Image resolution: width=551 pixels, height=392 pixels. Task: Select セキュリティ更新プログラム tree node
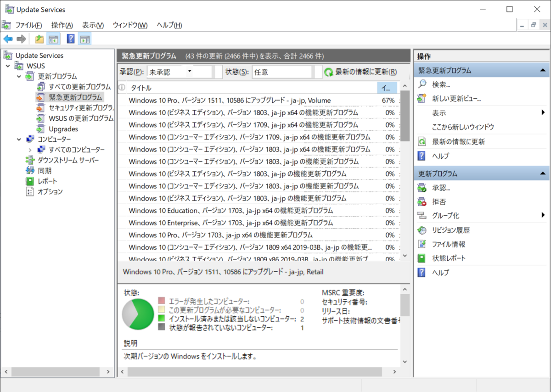[81, 107]
